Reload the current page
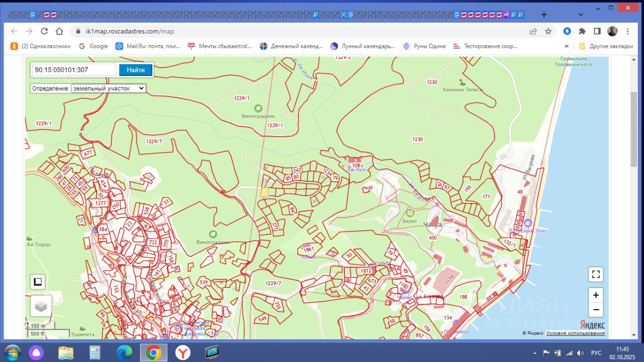Screen dimensions: 644x362 click(x=44, y=31)
